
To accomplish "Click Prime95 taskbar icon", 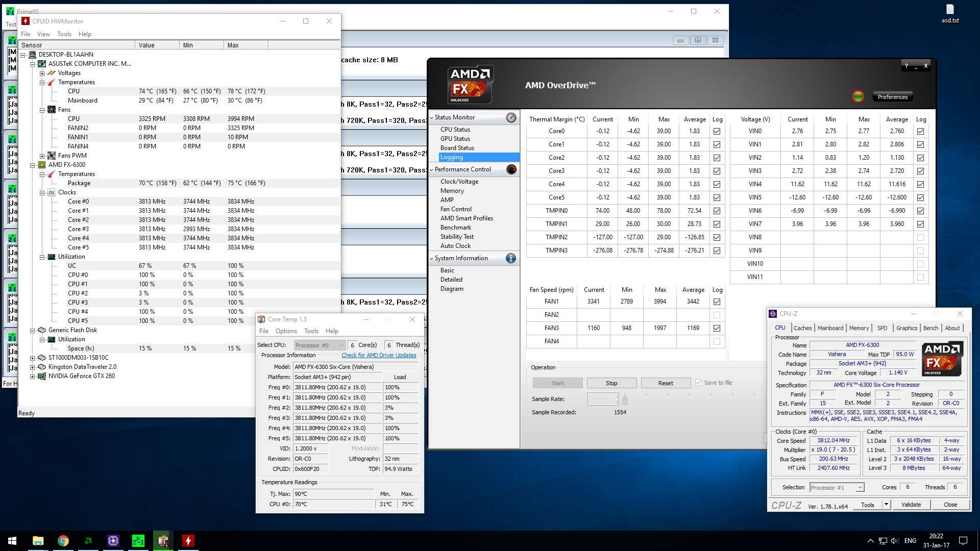I will point(138,541).
